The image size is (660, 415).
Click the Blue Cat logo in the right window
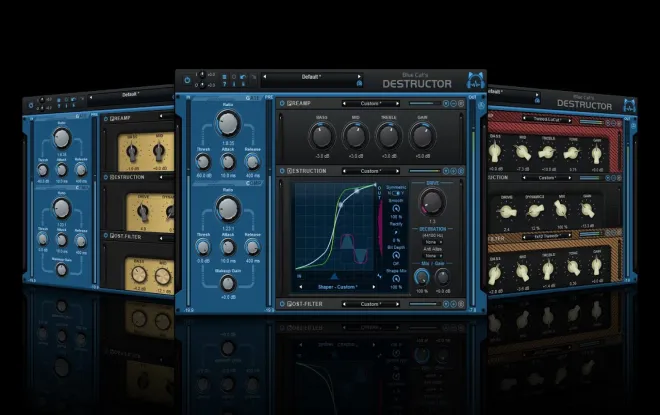coord(630,105)
